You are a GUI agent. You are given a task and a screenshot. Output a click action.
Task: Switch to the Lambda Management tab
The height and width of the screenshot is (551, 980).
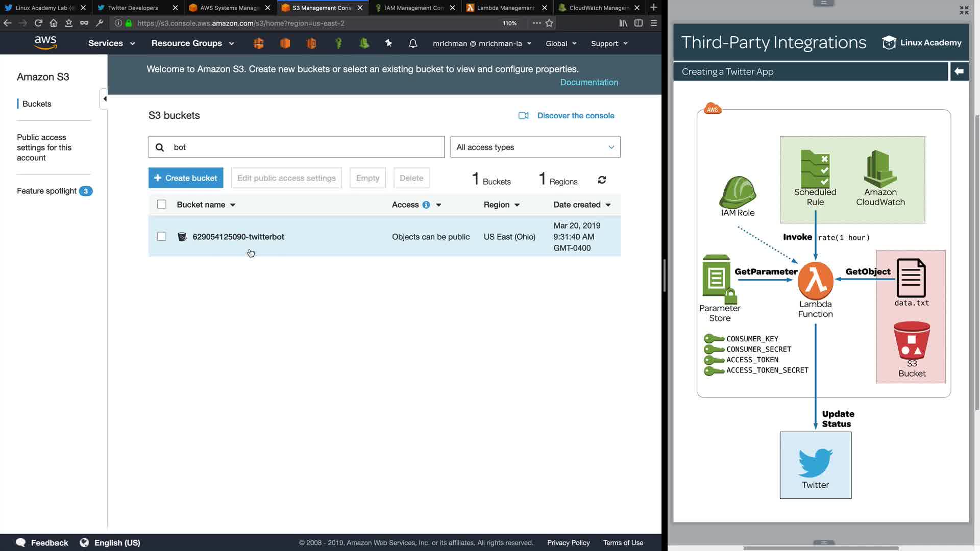pyautogui.click(x=505, y=8)
